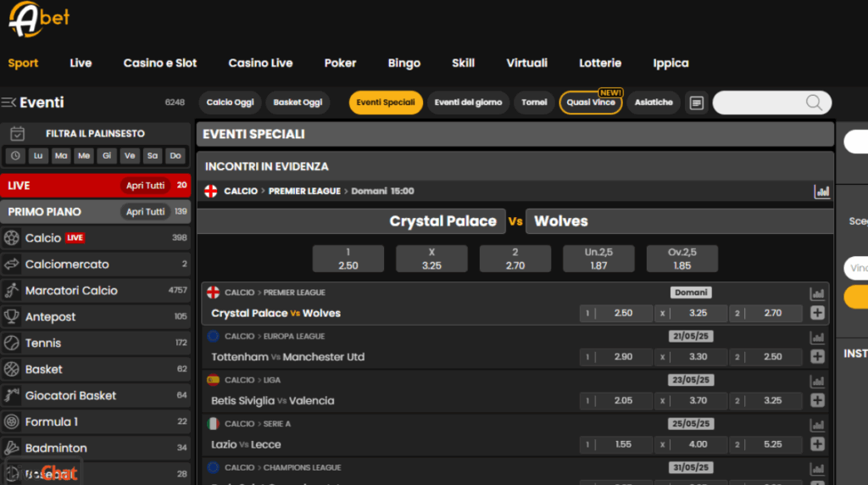Expand the Antepost category
868x485 pixels.
(x=96, y=316)
